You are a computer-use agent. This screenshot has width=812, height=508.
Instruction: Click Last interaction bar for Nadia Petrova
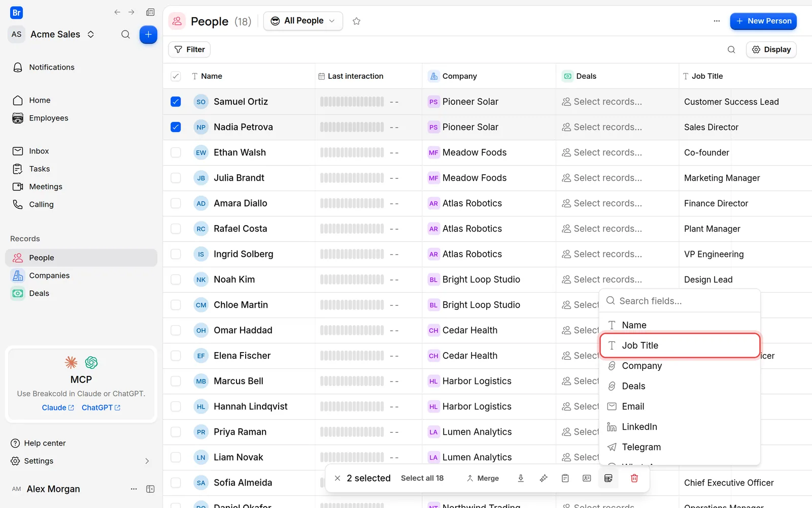pyautogui.click(x=352, y=127)
